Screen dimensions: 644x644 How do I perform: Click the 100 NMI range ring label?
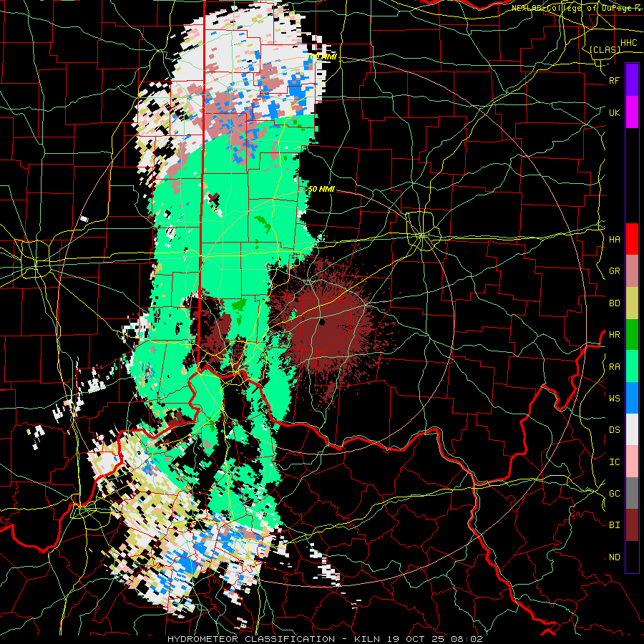(322, 57)
